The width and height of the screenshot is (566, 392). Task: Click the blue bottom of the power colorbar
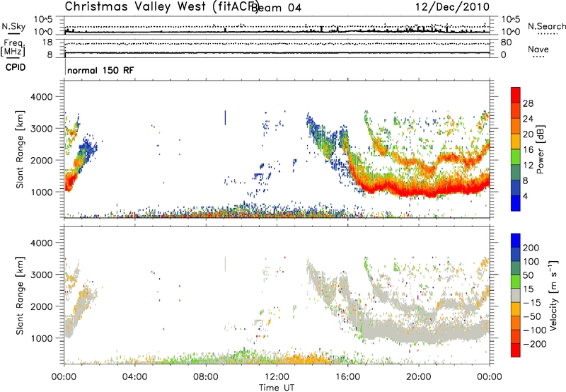[x=516, y=203]
